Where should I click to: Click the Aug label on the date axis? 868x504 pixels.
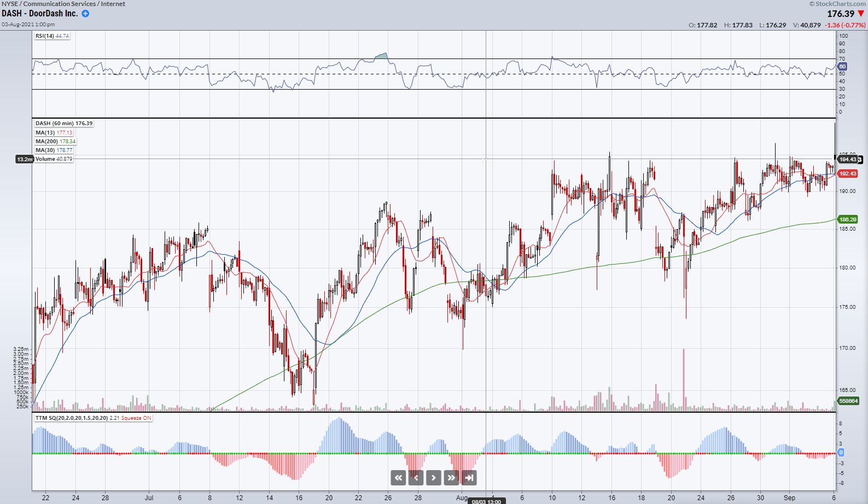pos(462,498)
